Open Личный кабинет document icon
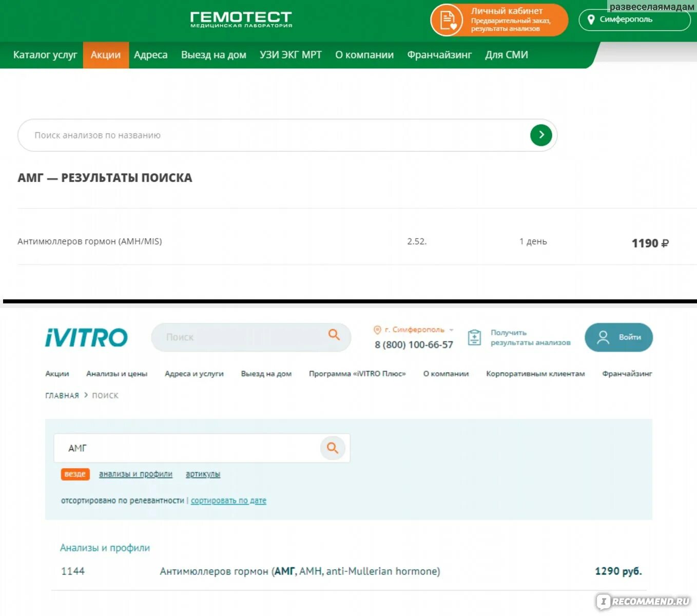The width and height of the screenshot is (697, 616). pos(447,20)
